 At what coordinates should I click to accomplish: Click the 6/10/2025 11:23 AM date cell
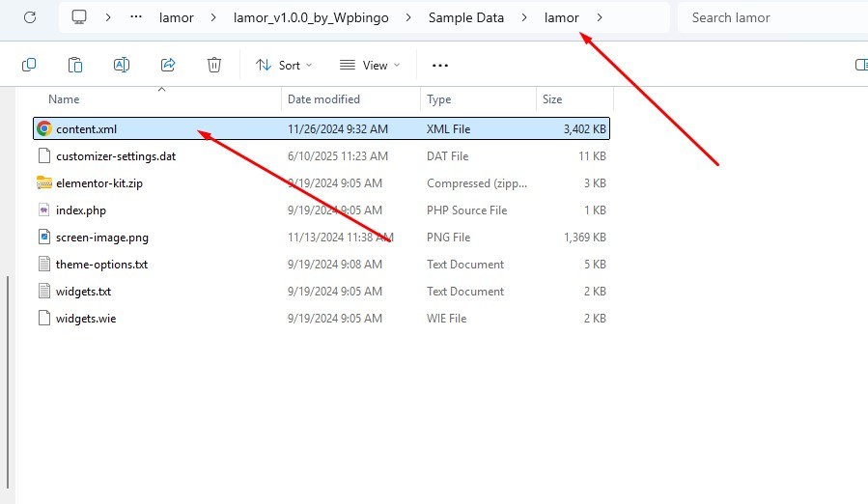[x=338, y=156]
